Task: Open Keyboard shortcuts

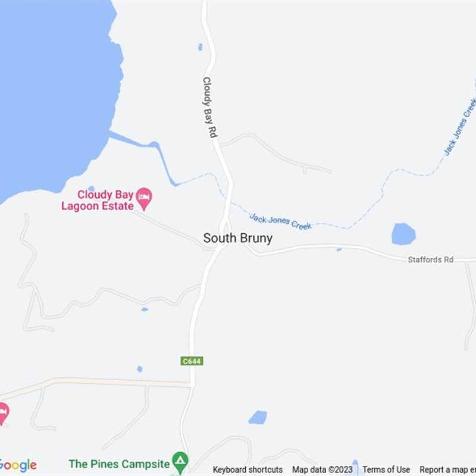Action: (x=248, y=469)
